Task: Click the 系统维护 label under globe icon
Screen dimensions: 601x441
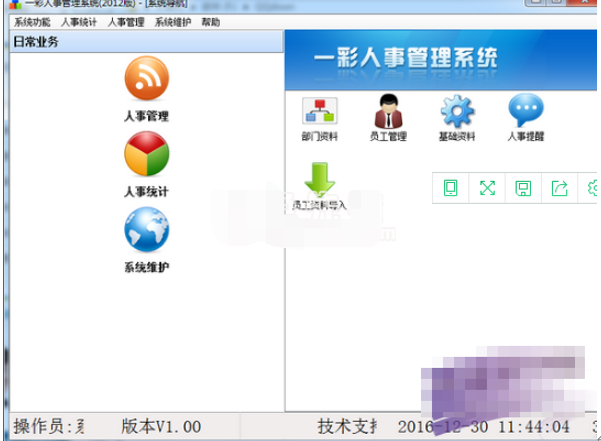Action: point(146,267)
